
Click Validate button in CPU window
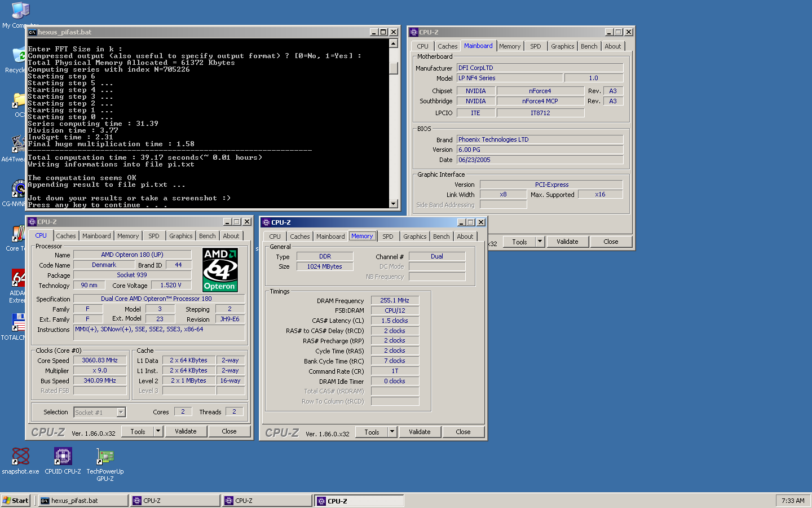coord(186,431)
